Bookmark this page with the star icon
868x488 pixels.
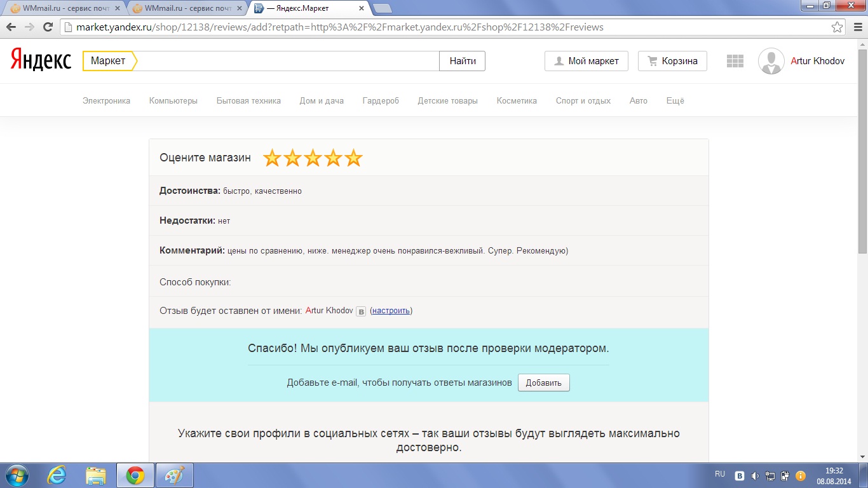click(x=837, y=27)
